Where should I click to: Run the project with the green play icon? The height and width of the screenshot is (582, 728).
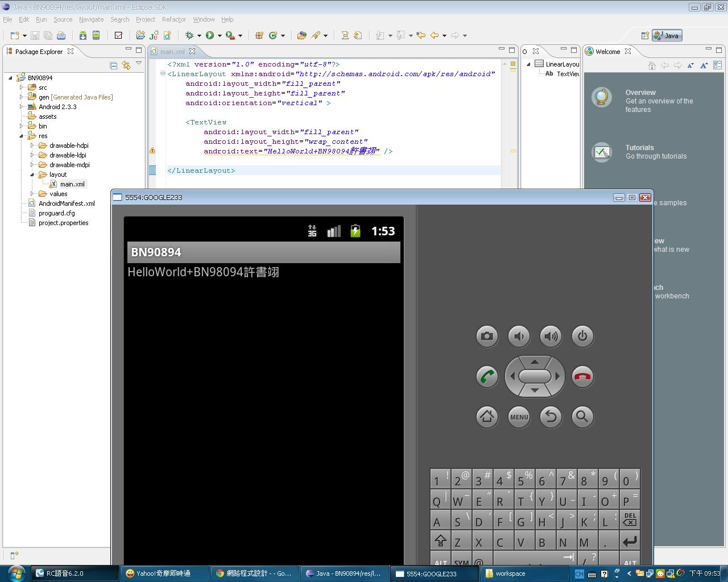point(210,35)
